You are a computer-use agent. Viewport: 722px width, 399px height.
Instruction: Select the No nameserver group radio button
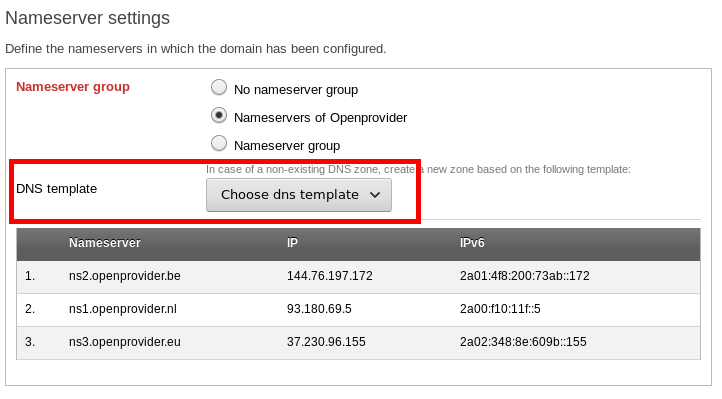coord(219,87)
